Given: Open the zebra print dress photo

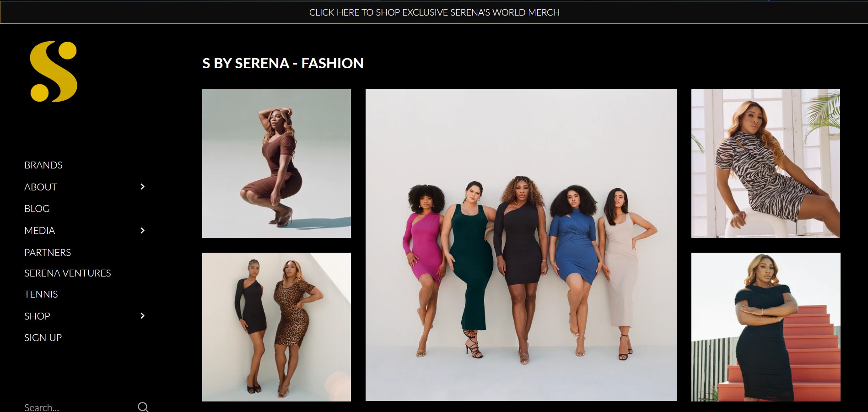Looking at the screenshot, I should [766, 163].
